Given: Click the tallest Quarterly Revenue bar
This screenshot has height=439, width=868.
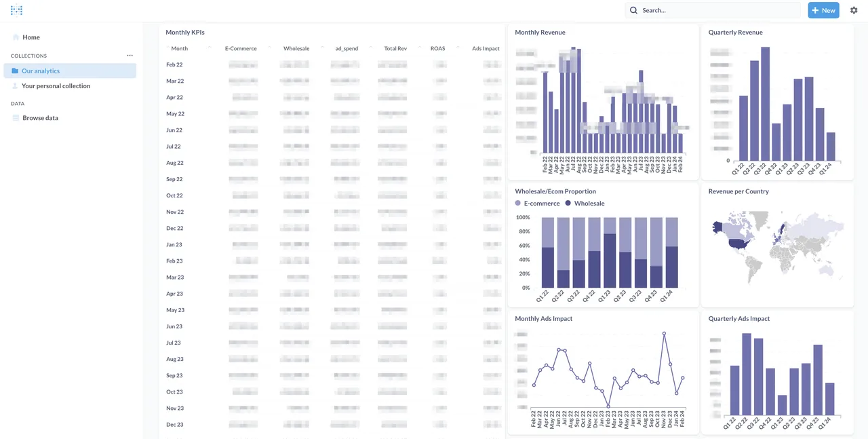Looking at the screenshot, I should [766, 104].
